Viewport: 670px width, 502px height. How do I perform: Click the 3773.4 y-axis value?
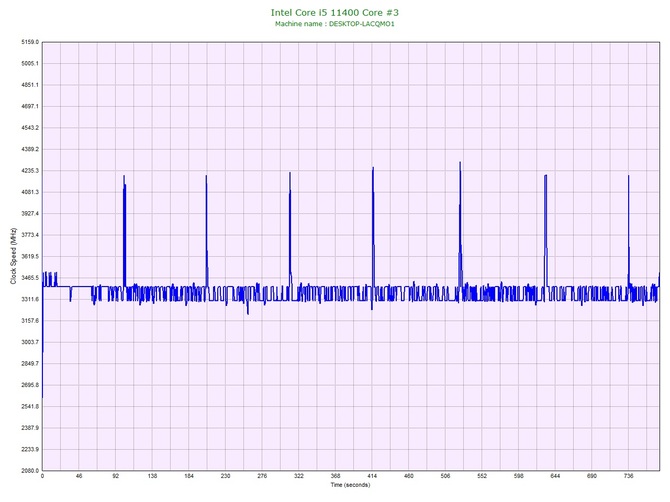(30, 235)
